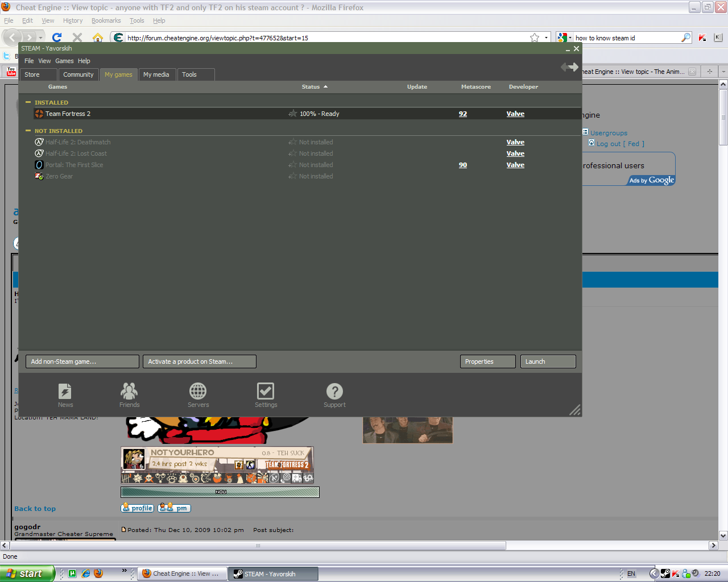Open the Servers browser in Steam
This screenshot has width=728, height=582.
(198, 395)
